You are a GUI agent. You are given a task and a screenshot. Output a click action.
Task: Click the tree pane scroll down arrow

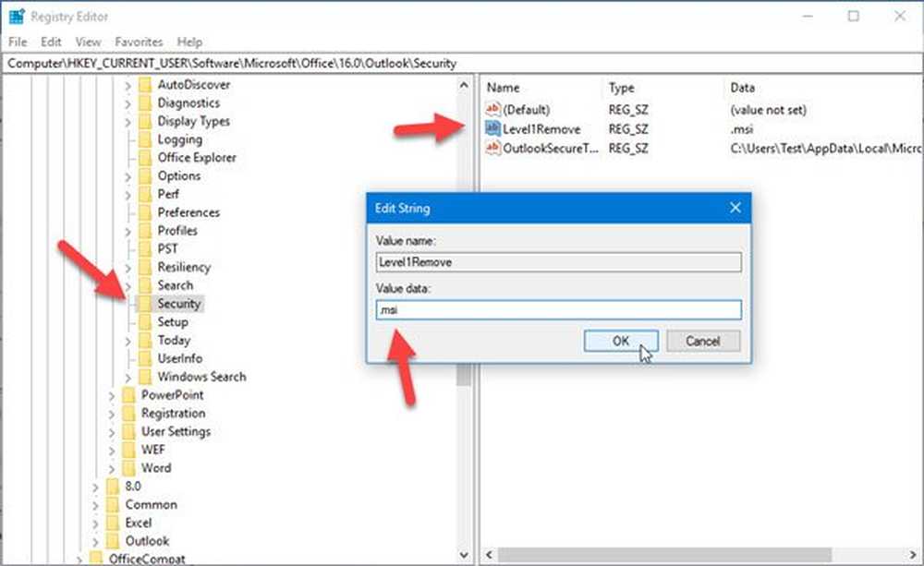tap(464, 555)
